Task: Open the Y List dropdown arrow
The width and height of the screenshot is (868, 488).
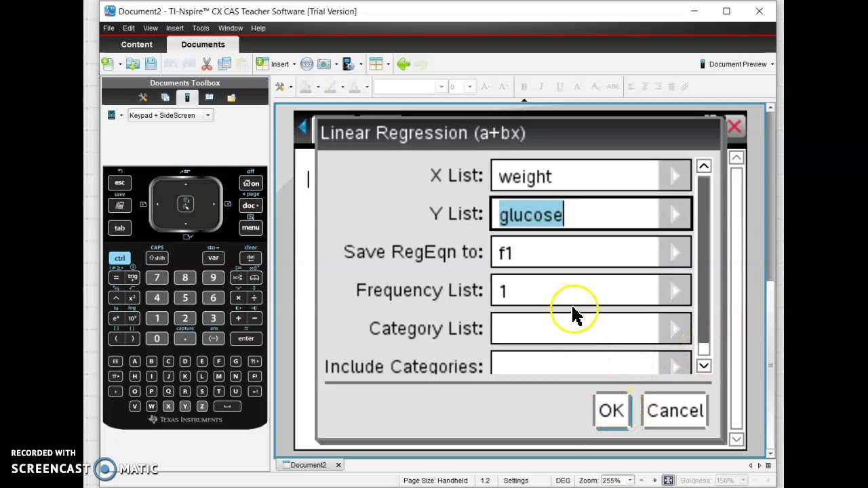Action: click(675, 214)
